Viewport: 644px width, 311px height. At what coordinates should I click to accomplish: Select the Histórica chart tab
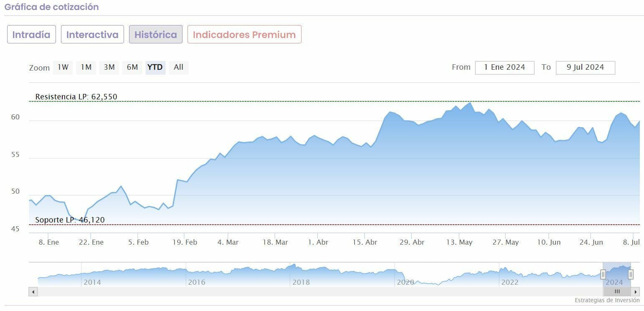coord(156,35)
